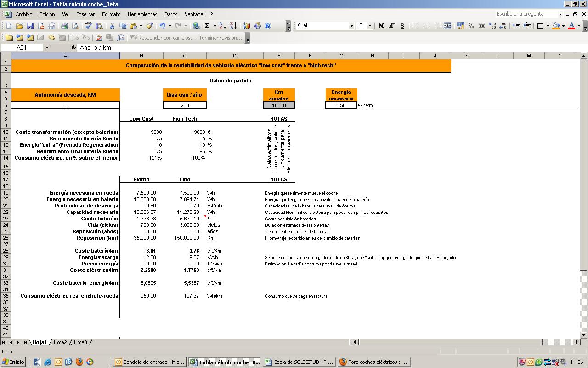This screenshot has height=368, width=588.
Task: Switch to the Hoja2 sheet tab
Action: tap(60, 342)
